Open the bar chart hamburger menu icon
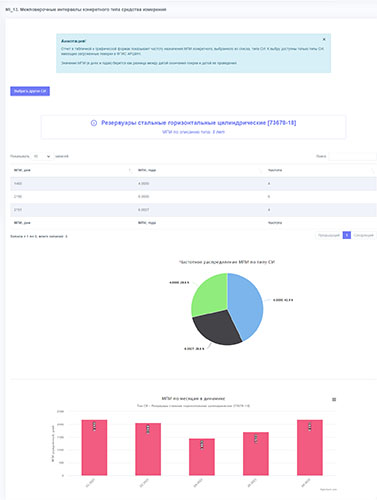The width and height of the screenshot is (377, 500). pos(334,399)
